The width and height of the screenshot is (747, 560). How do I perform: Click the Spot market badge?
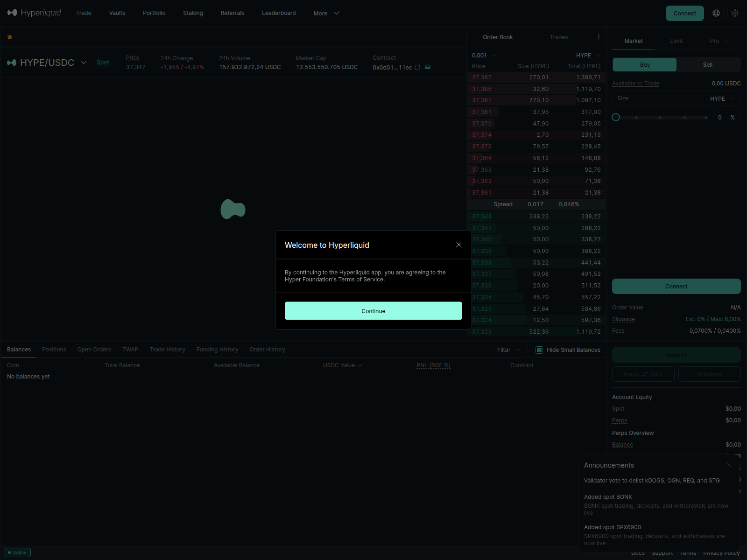tap(103, 63)
